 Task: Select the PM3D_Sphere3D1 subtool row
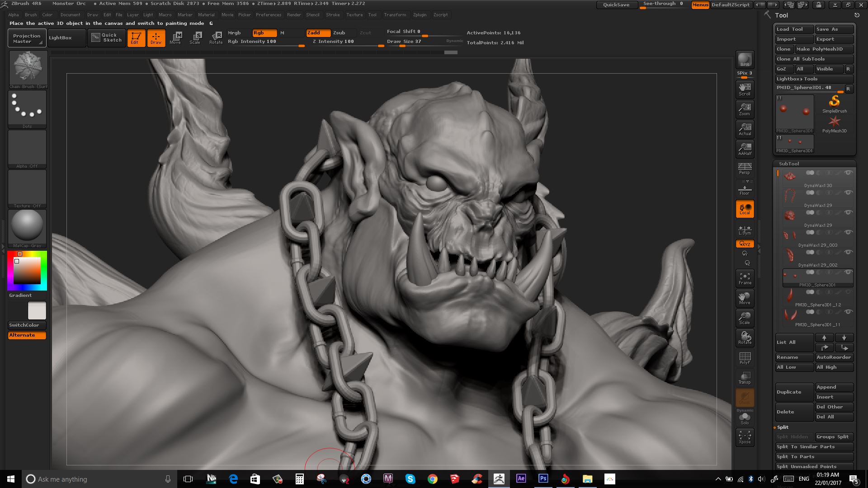point(818,278)
